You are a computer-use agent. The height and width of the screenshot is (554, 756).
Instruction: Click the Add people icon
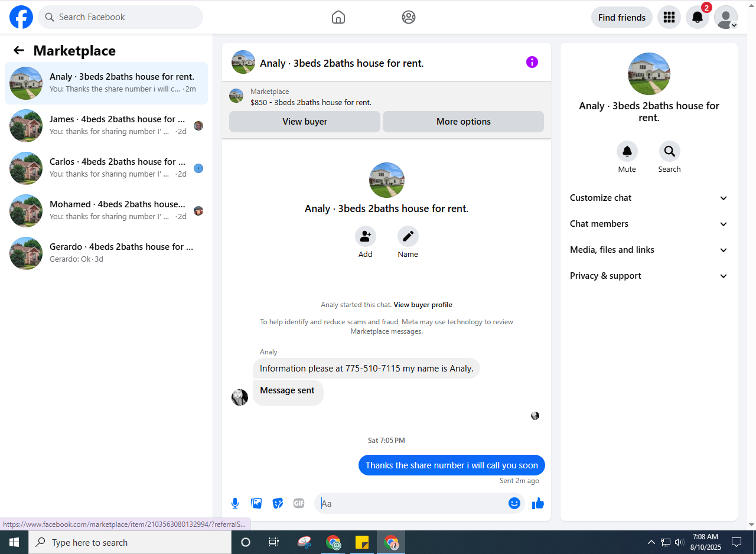point(366,236)
